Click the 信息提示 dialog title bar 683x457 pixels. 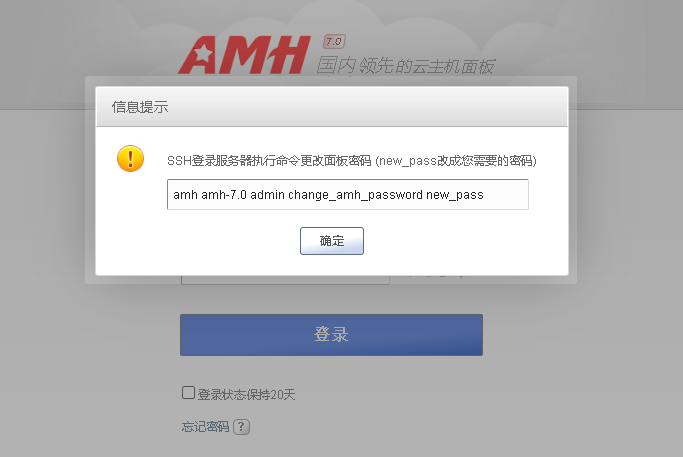332,107
